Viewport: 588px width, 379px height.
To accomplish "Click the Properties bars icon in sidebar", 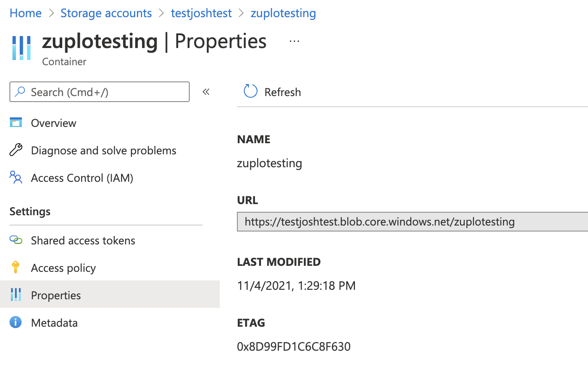I will tap(16, 295).
